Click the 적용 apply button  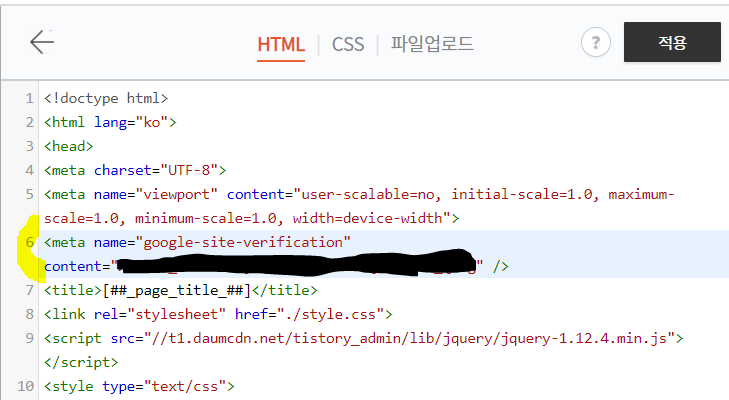672,42
